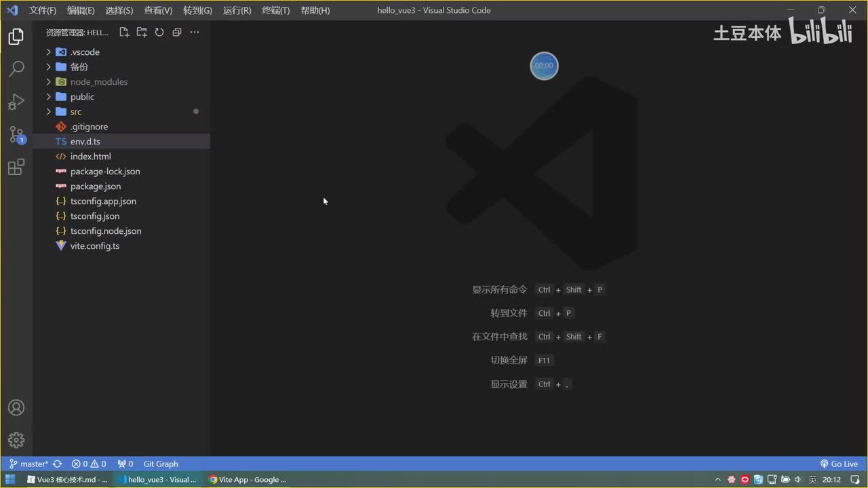868x488 pixels.
Task: Open the vite.config.ts file
Action: 121,246
